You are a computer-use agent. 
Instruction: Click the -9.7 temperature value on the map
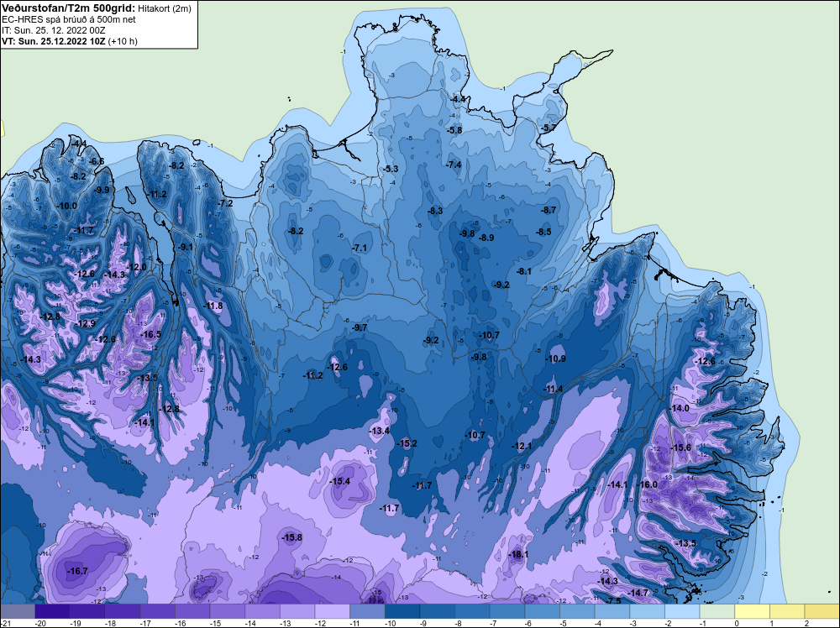360,327
